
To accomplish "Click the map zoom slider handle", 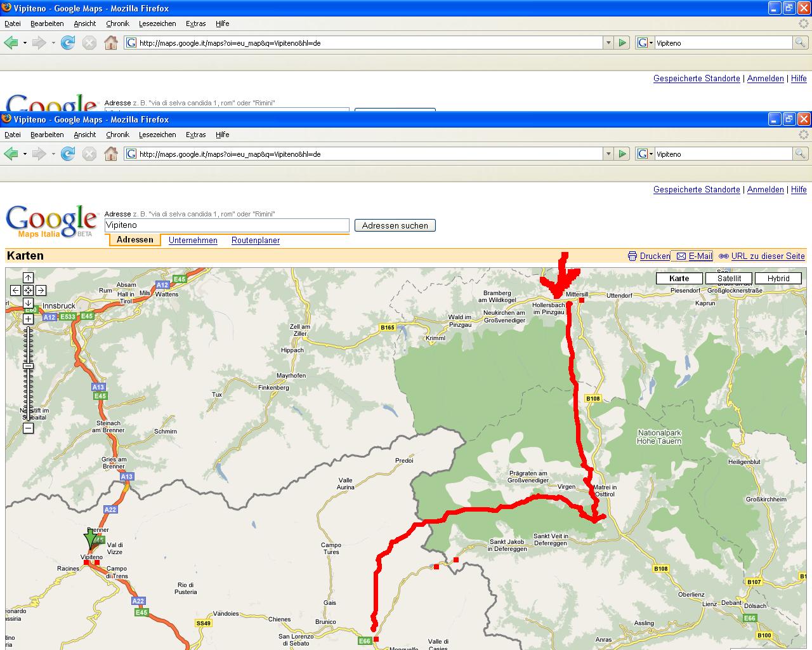I will 28,366.
